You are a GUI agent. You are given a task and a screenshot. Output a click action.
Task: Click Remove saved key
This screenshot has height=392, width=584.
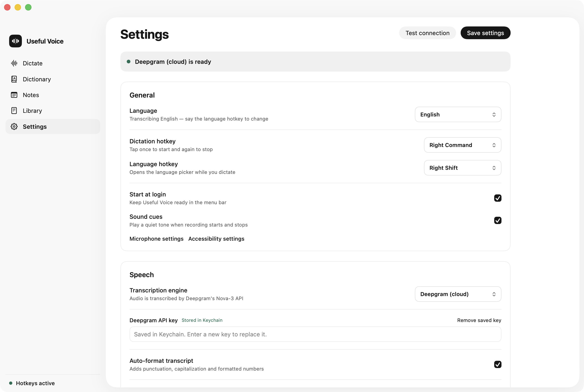coord(479,320)
